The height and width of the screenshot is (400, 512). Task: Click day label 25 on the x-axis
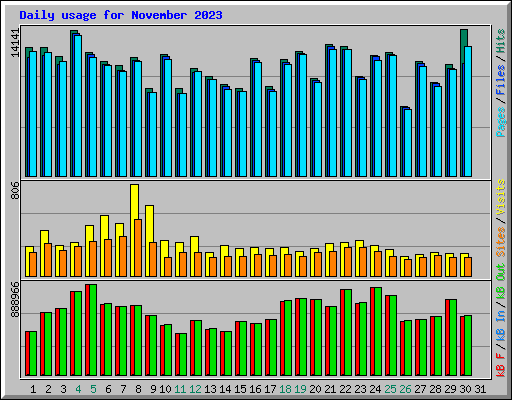pyautogui.click(x=390, y=389)
